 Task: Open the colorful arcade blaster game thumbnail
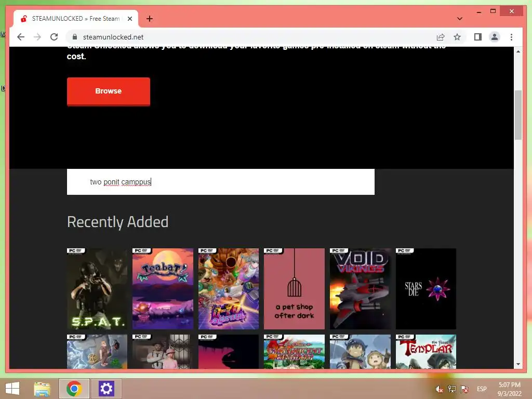coord(229,289)
